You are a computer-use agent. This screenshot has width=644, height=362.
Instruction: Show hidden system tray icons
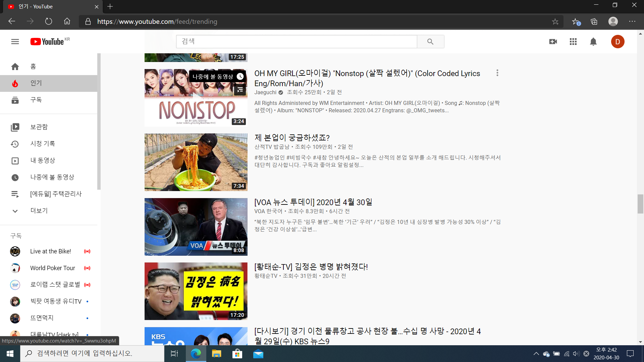(x=536, y=354)
